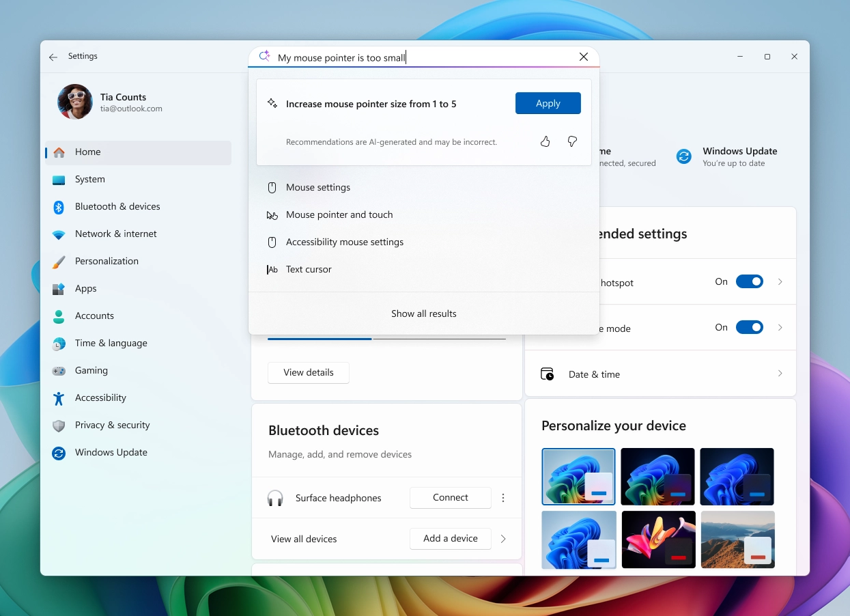The image size is (850, 616).
Task: Click the thumbs up feedback icon
Action: [x=545, y=141]
